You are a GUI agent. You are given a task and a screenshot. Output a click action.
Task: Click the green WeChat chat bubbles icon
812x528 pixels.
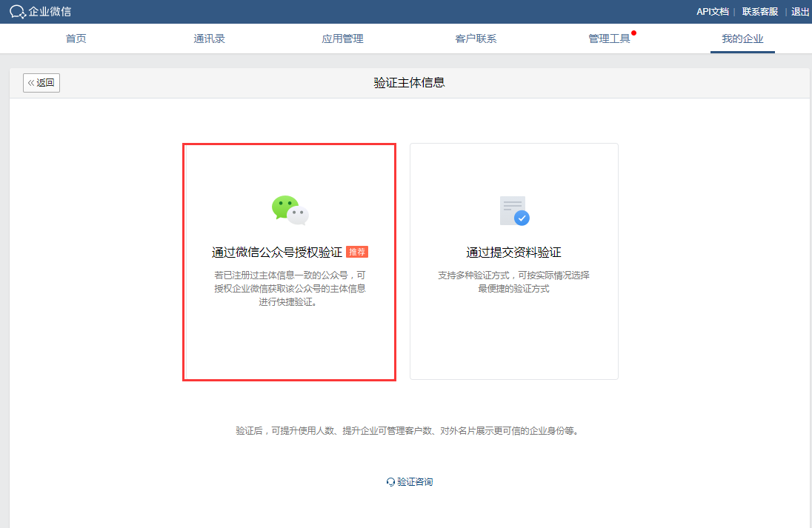coord(290,210)
